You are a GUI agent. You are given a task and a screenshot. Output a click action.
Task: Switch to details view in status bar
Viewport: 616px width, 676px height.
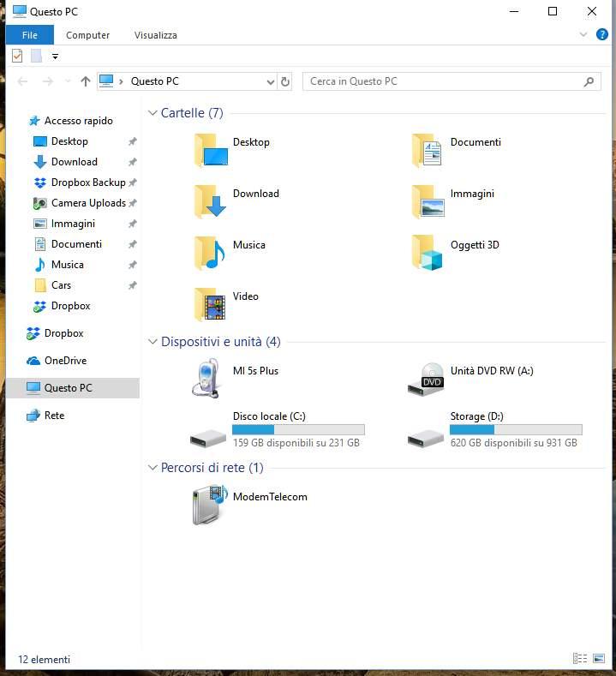[581, 659]
